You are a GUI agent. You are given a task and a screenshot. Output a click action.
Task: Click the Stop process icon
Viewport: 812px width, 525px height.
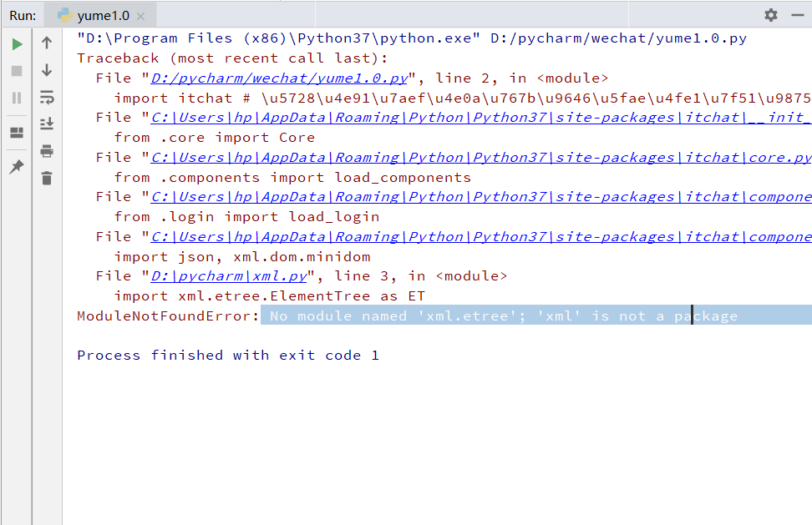[17, 70]
